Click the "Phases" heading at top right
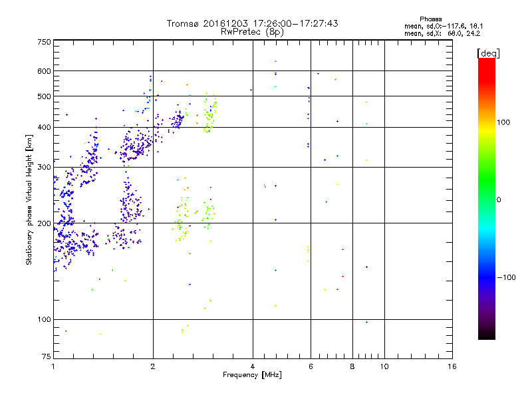This screenshot has width=532, height=399. [x=430, y=19]
